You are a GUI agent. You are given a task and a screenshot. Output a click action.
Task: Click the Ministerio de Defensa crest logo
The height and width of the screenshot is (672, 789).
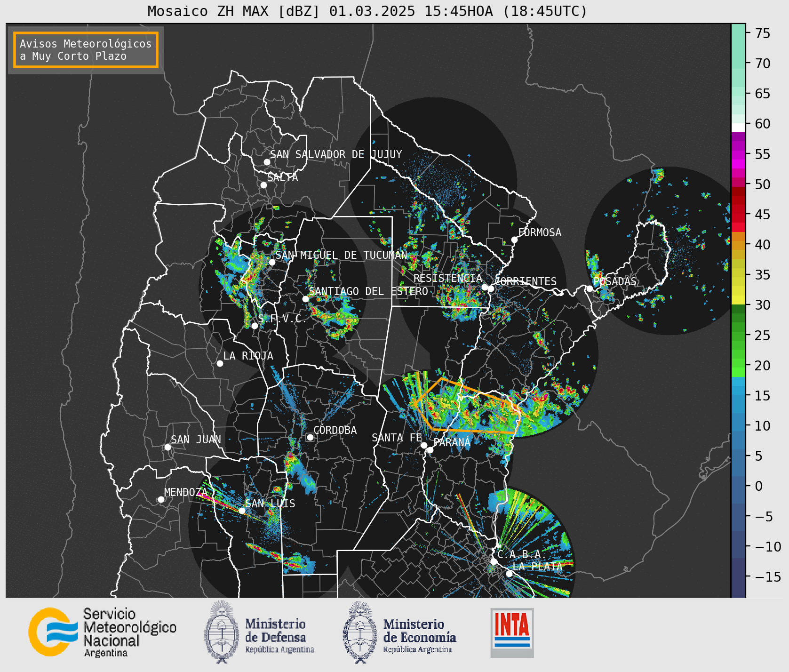tap(221, 632)
